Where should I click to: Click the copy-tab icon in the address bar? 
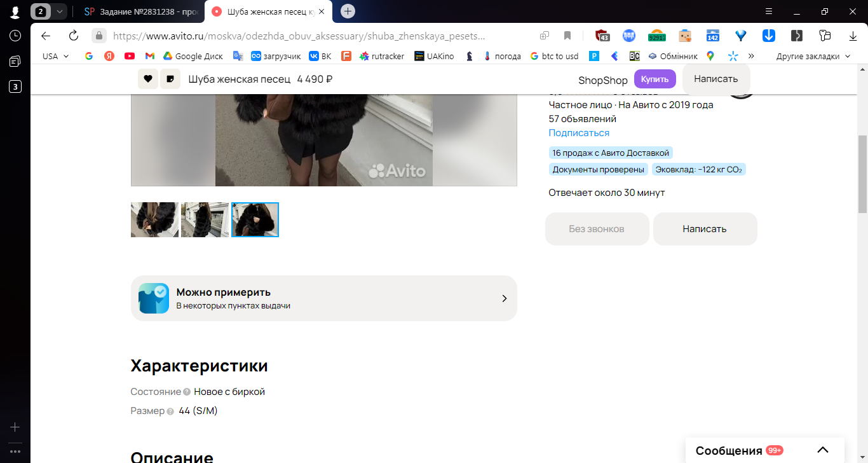545,36
